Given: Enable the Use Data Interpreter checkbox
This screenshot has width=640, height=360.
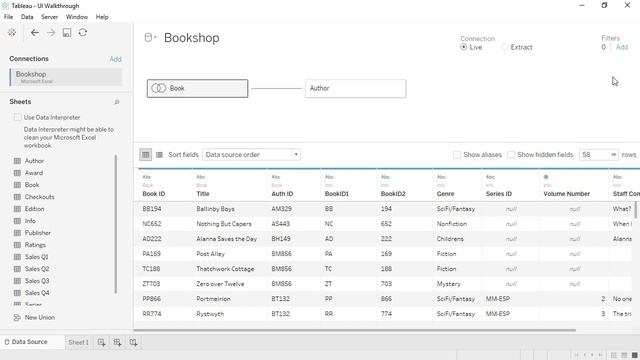Looking at the screenshot, I should (18, 117).
